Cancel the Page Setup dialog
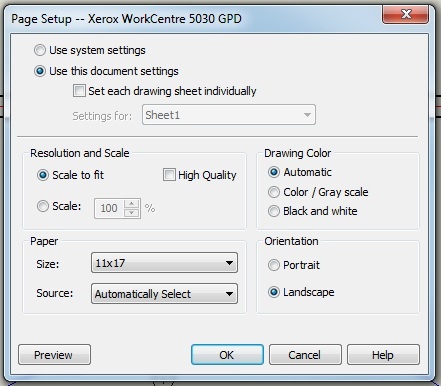This screenshot has width=441, height=386. [305, 355]
